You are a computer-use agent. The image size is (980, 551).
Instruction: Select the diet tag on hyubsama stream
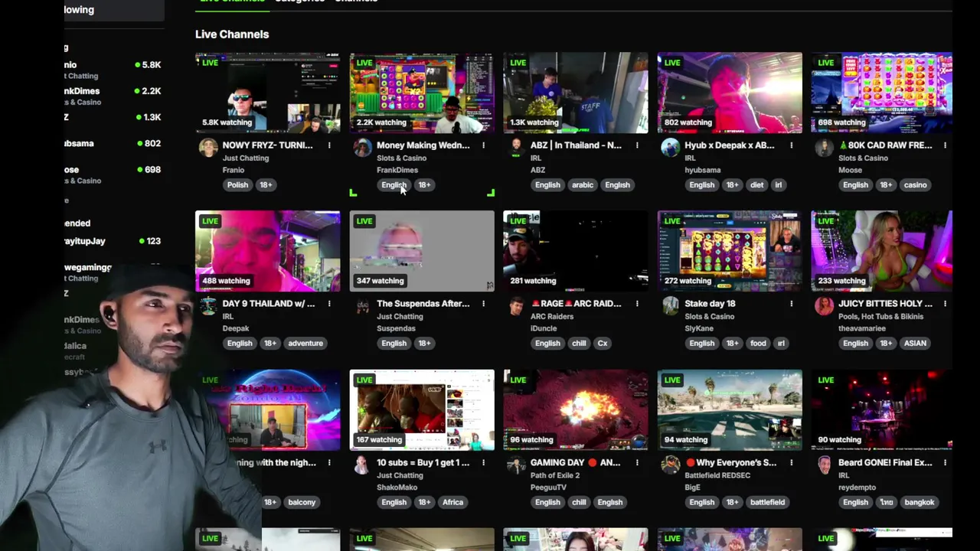pos(757,184)
